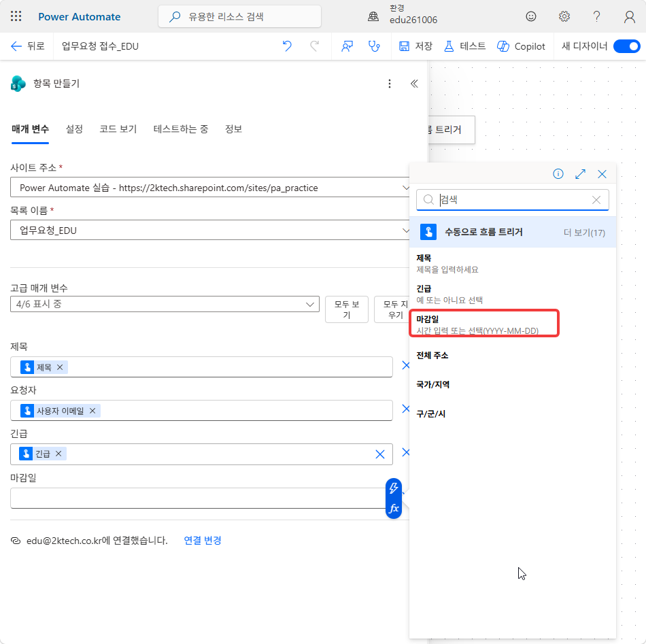Click the Power Automate home title

(x=79, y=16)
